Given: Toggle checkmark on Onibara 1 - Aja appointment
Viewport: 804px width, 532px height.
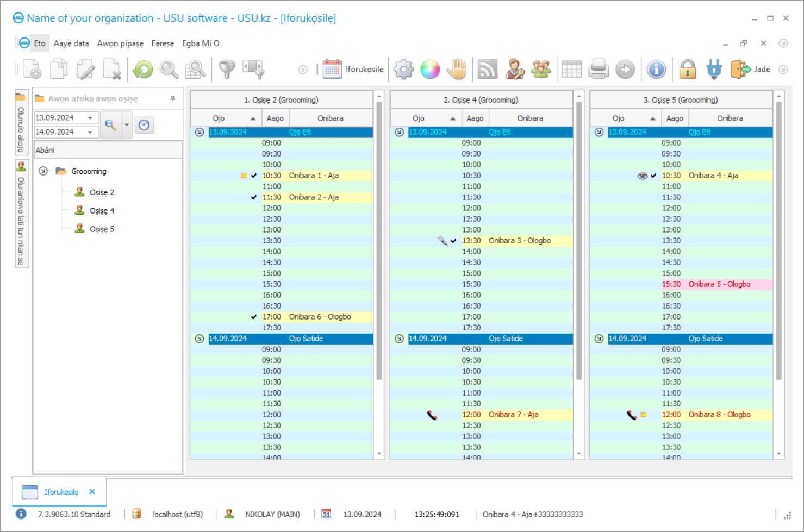Looking at the screenshot, I should (254, 176).
